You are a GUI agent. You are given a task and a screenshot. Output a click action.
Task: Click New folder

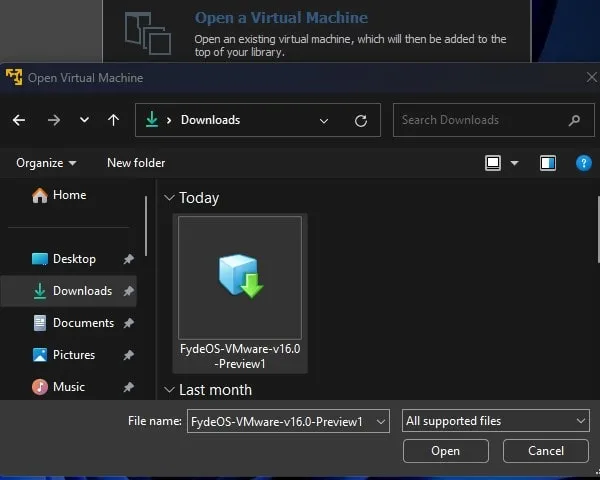pyautogui.click(x=136, y=163)
